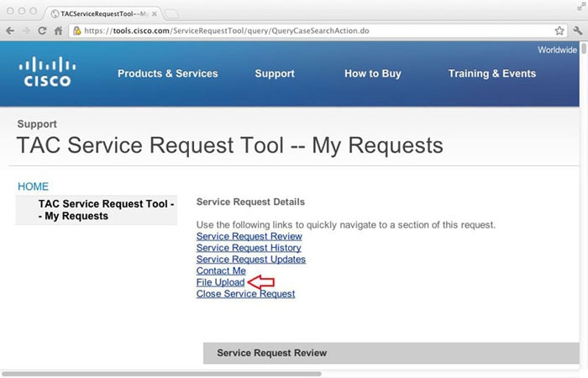The width and height of the screenshot is (588, 378).
Task: Click the HOME breadcrumb link
Action: [x=33, y=186]
